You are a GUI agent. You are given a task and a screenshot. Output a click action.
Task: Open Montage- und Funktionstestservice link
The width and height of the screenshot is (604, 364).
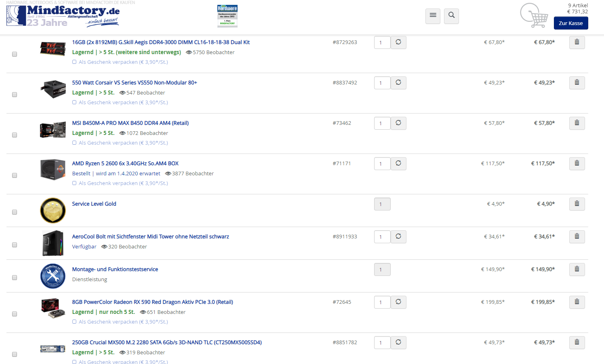115,269
